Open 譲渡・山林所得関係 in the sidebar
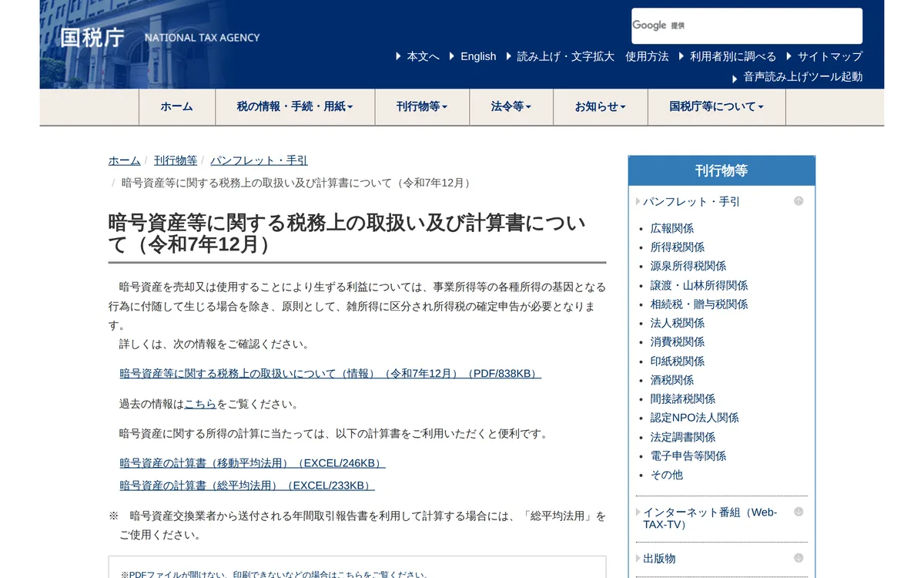 [x=699, y=285]
